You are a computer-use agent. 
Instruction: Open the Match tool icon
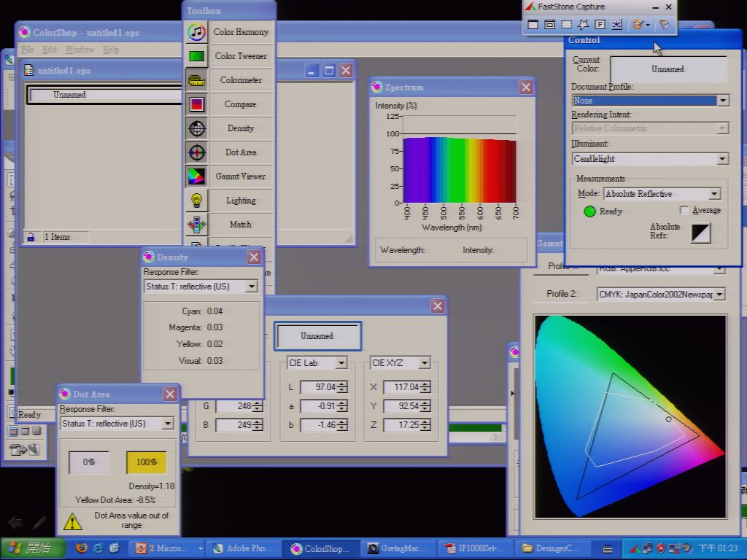click(196, 225)
